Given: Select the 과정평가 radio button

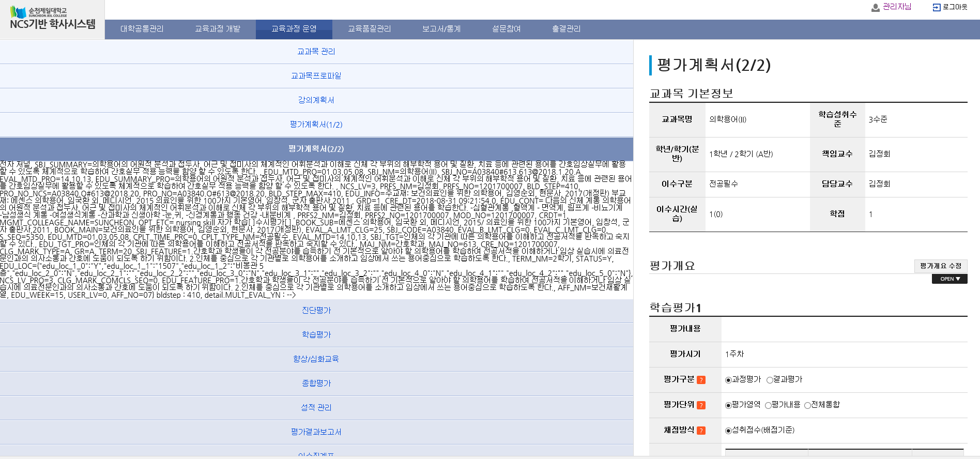Looking at the screenshot, I should [x=728, y=380].
